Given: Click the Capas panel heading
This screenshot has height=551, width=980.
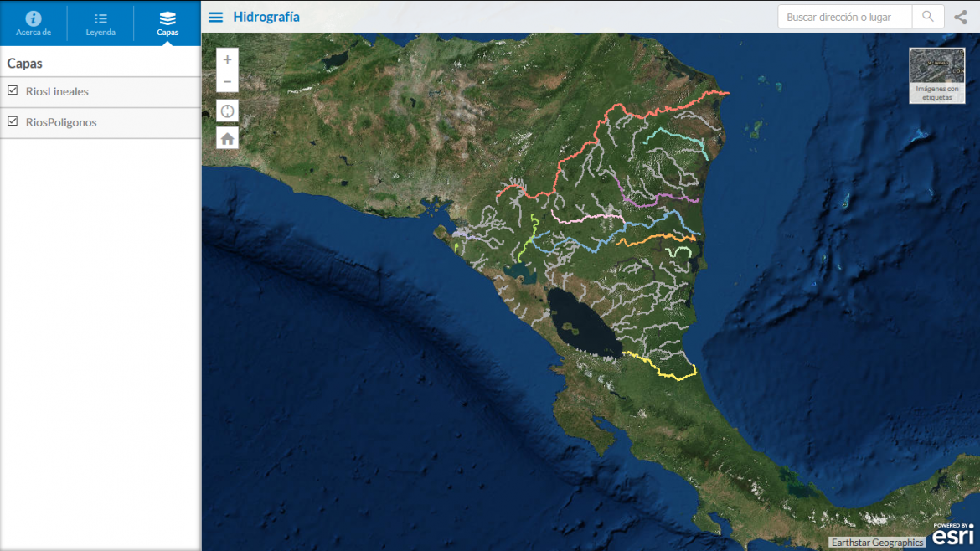Looking at the screenshot, I should coord(25,63).
